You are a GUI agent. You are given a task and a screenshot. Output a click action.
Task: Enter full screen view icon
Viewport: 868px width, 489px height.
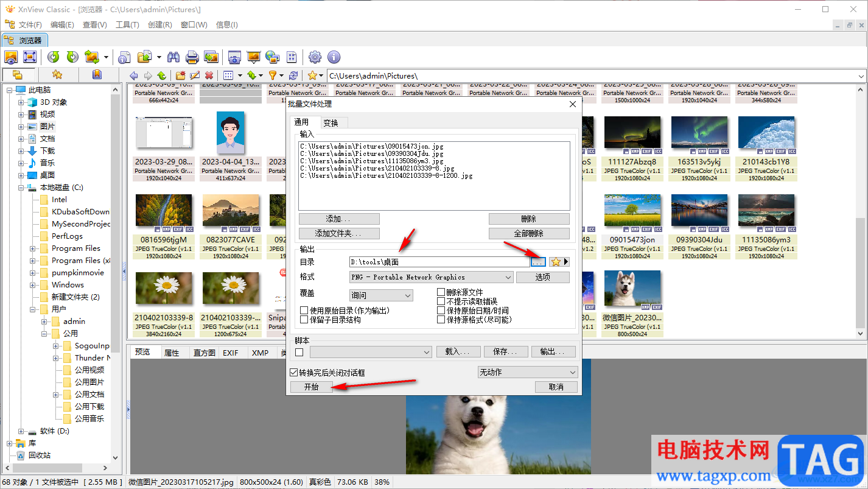(29, 57)
